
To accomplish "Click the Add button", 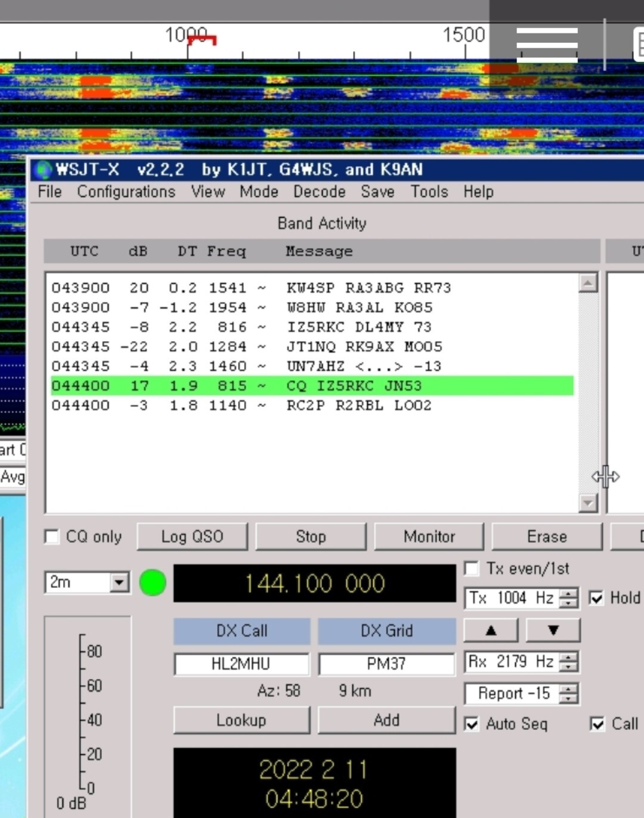I will click(x=386, y=720).
